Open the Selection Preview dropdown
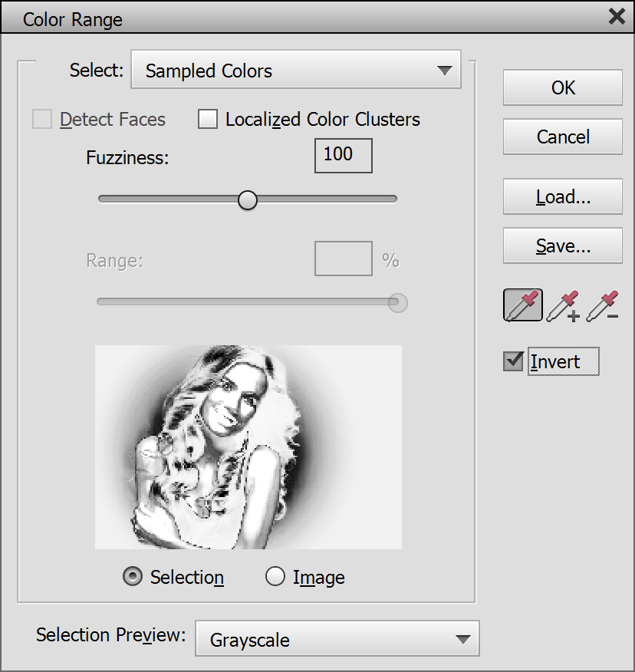Viewport: 635px width, 672px height. tap(337, 640)
